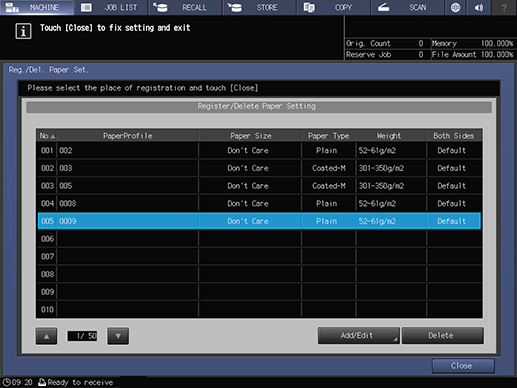Click the PaperProfile column header

pos(128,136)
